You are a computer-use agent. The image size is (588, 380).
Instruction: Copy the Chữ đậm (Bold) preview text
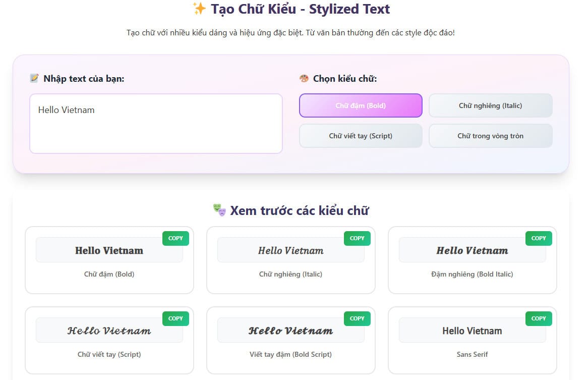pyautogui.click(x=175, y=238)
